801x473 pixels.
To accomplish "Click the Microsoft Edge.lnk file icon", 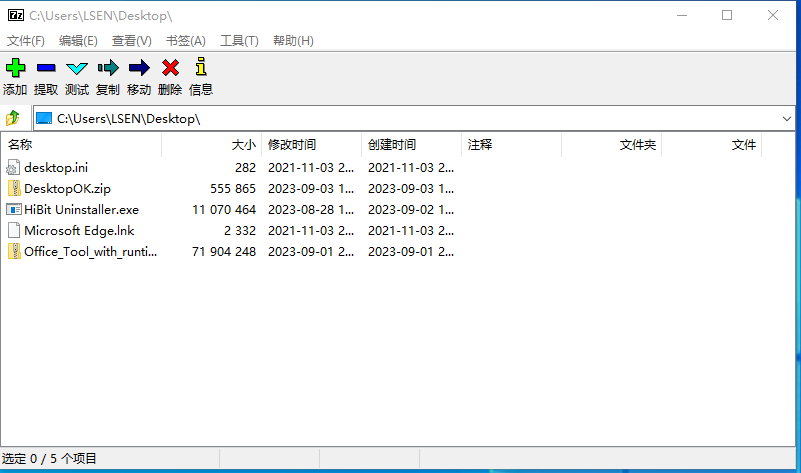I will point(14,230).
